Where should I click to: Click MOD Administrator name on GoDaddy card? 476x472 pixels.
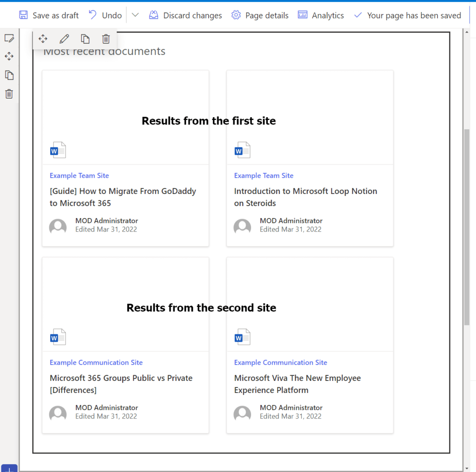click(x=106, y=221)
